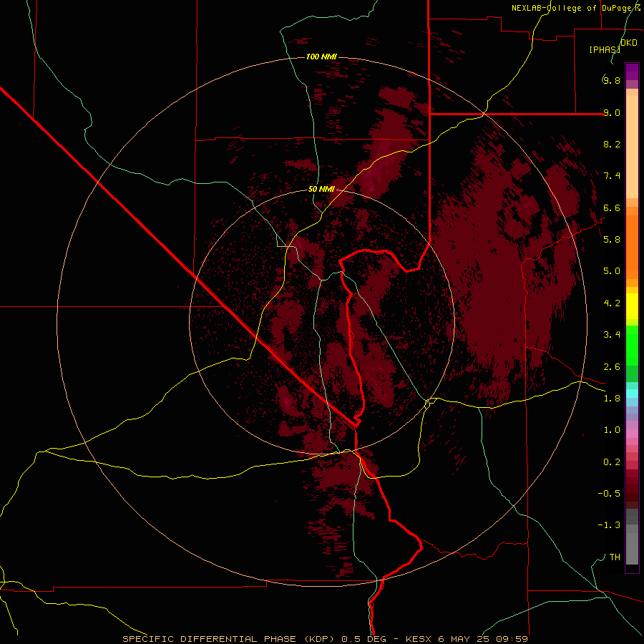Click the 9.0 legend value
Image resolution: width=644 pixels, height=644 pixels.
pos(612,112)
